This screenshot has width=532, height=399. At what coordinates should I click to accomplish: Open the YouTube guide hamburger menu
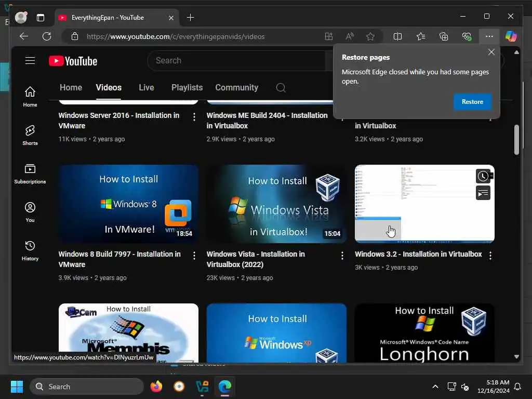[30, 61]
